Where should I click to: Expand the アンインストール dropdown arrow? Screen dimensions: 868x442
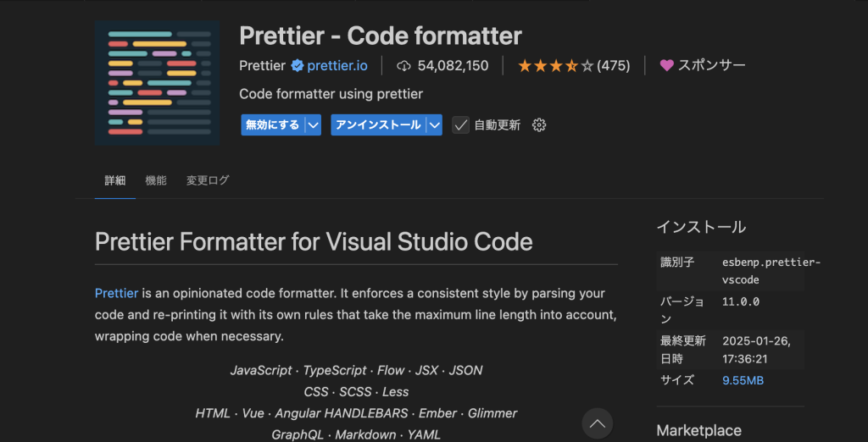[434, 124]
